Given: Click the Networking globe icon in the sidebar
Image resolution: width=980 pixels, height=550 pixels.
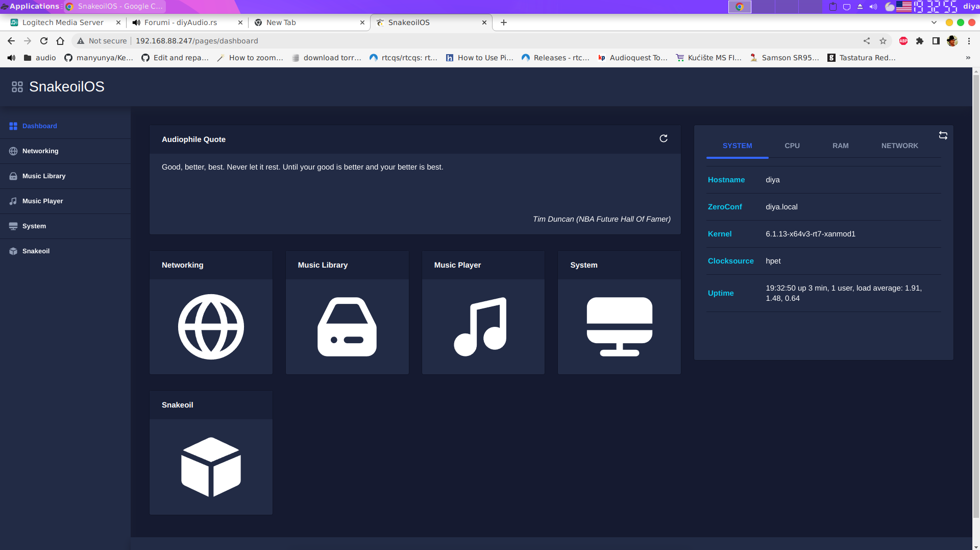Looking at the screenshot, I should pyautogui.click(x=13, y=151).
